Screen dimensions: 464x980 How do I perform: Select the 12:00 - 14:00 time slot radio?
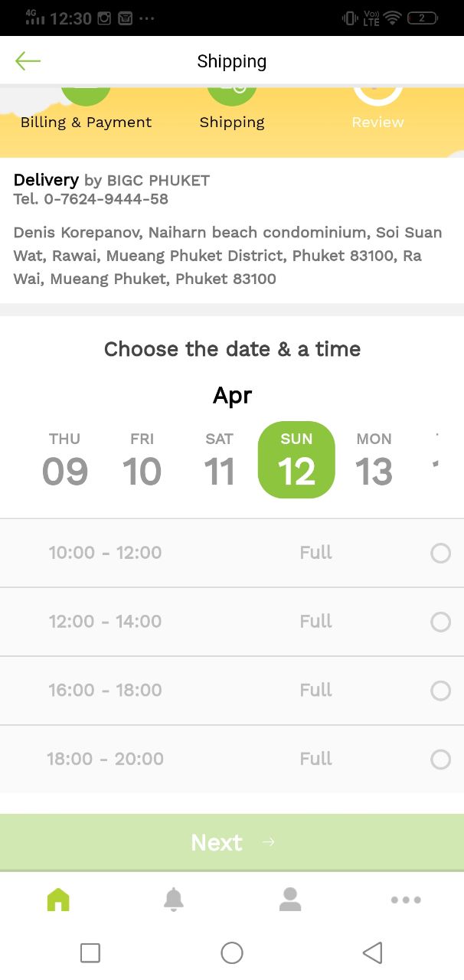pos(441,622)
